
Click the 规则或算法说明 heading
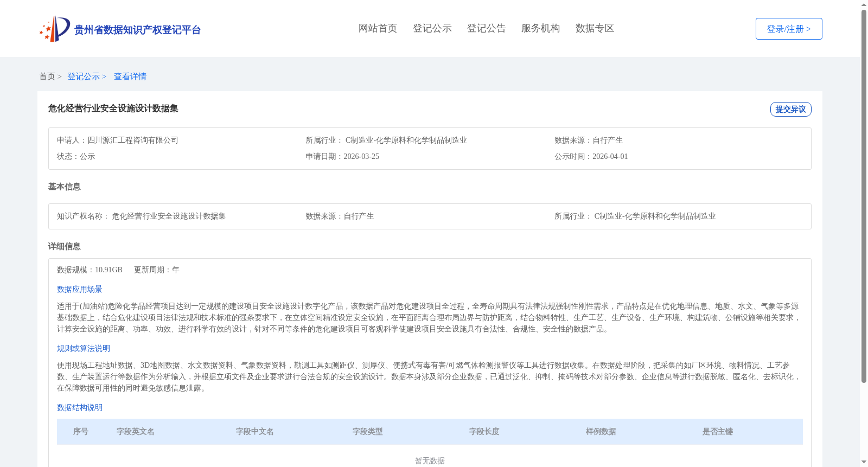click(84, 349)
